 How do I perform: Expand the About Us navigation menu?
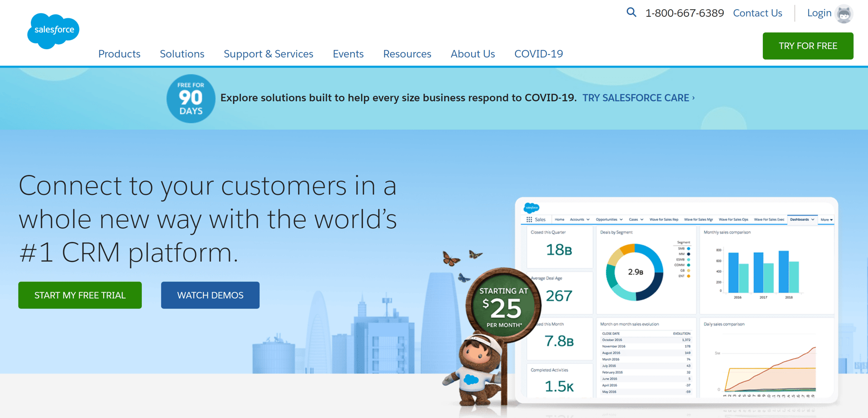point(473,54)
